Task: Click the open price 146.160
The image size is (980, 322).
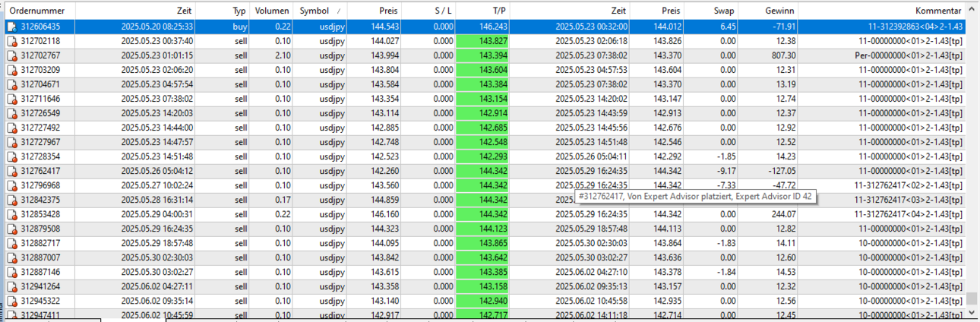Action: tap(384, 214)
